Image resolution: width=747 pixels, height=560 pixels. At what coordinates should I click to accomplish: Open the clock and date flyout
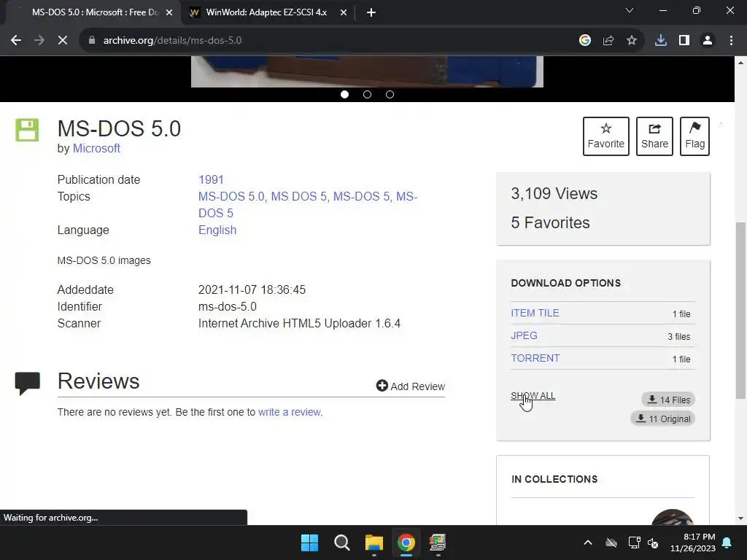pyautogui.click(x=693, y=542)
